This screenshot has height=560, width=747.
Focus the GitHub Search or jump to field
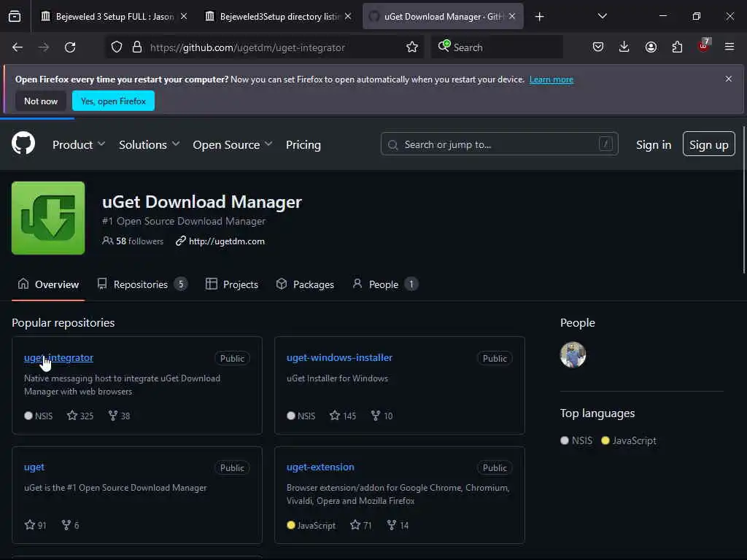point(499,144)
